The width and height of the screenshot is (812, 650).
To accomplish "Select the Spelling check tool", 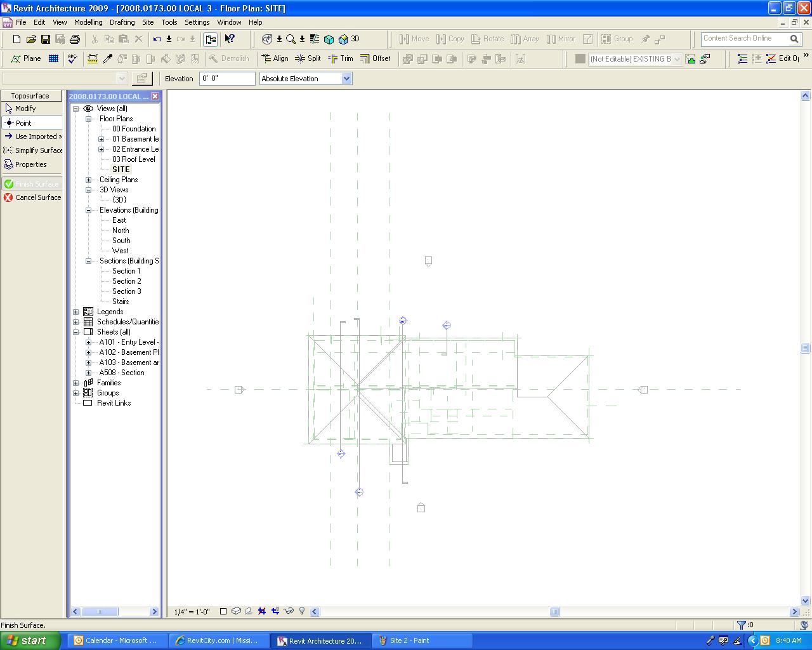I will 72,59.
